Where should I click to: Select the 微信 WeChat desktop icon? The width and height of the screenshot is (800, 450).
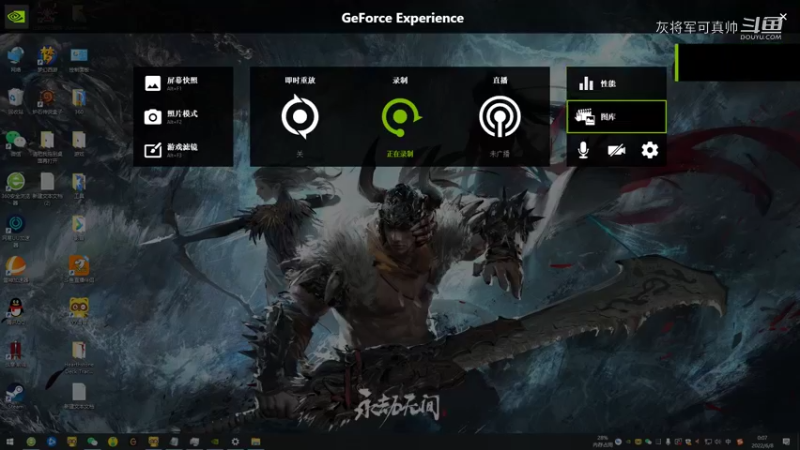click(16, 143)
